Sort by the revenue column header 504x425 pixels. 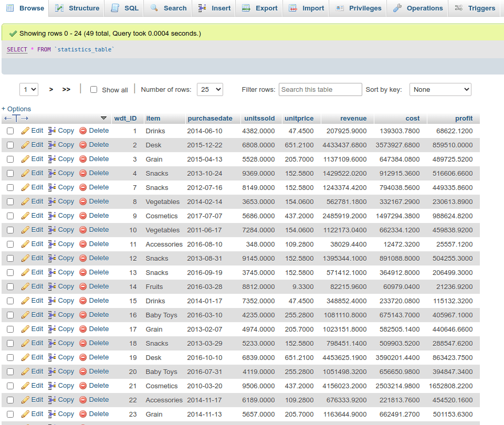click(353, 118)
